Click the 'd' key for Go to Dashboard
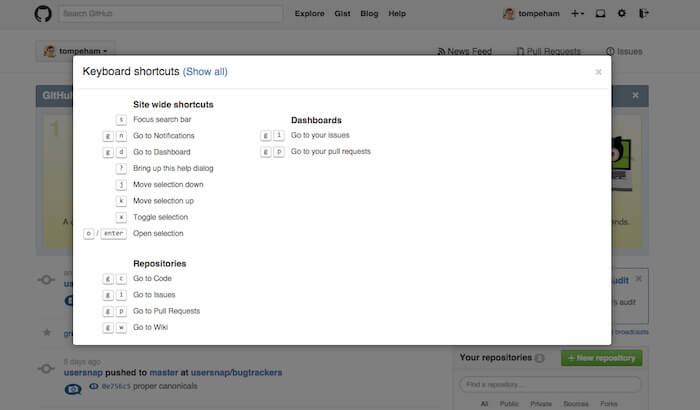Image resolution: width=700 pixels, height=410 pixels. (x=121, y=152)
